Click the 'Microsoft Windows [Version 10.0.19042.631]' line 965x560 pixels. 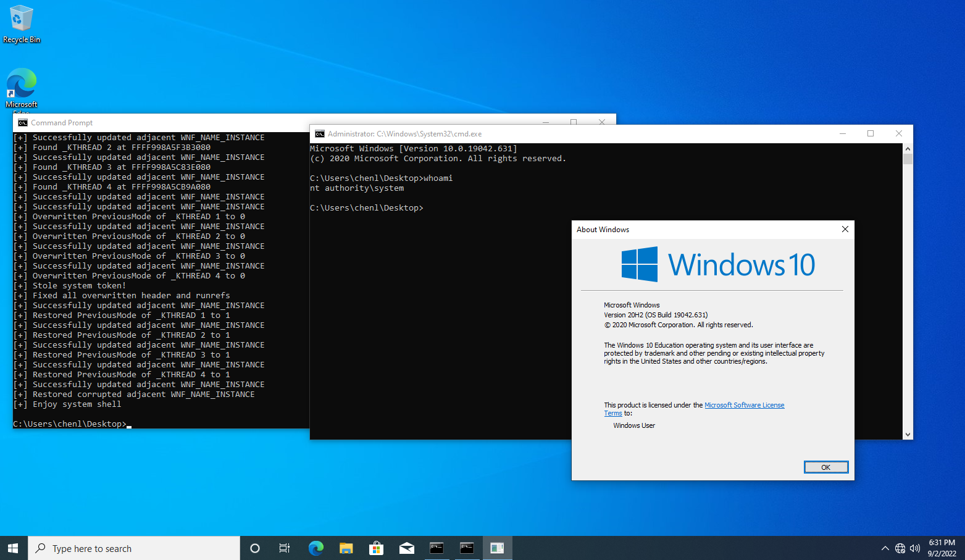point(414,149)
